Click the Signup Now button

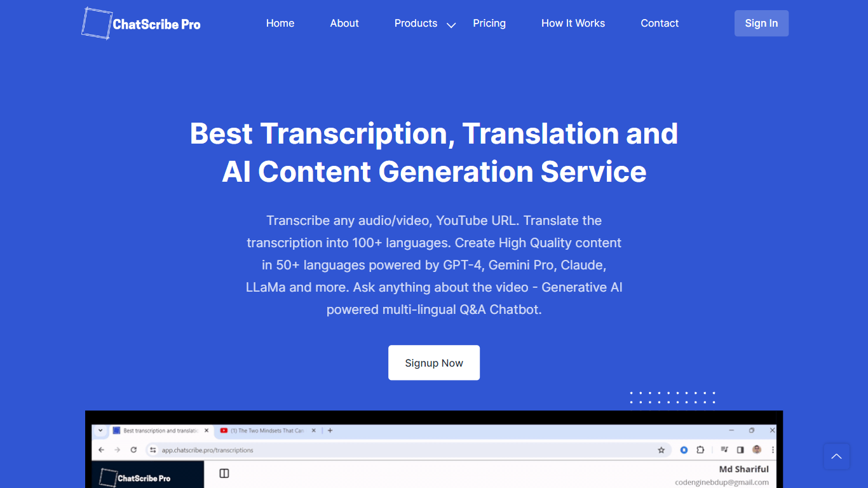click(x=434, y=363)
